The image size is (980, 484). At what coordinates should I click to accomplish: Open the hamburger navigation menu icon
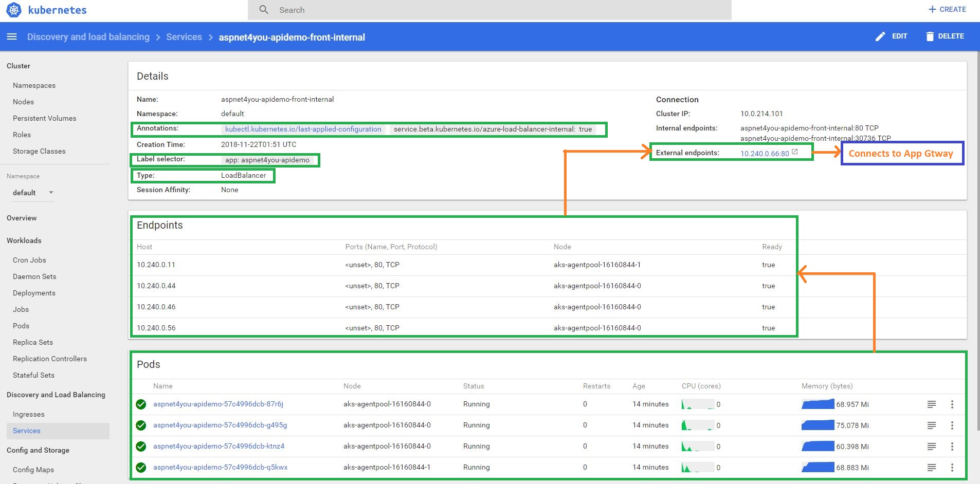click(12, 36)
